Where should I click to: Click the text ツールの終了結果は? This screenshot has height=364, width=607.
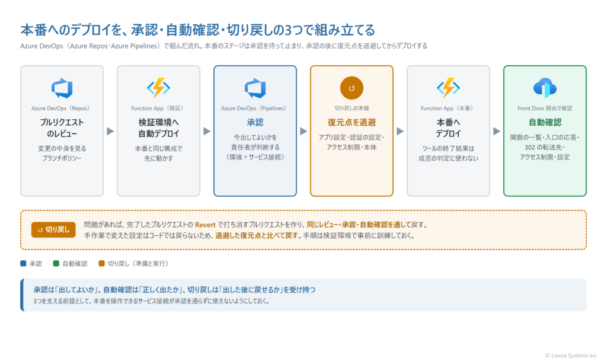(x=448, y=148)
